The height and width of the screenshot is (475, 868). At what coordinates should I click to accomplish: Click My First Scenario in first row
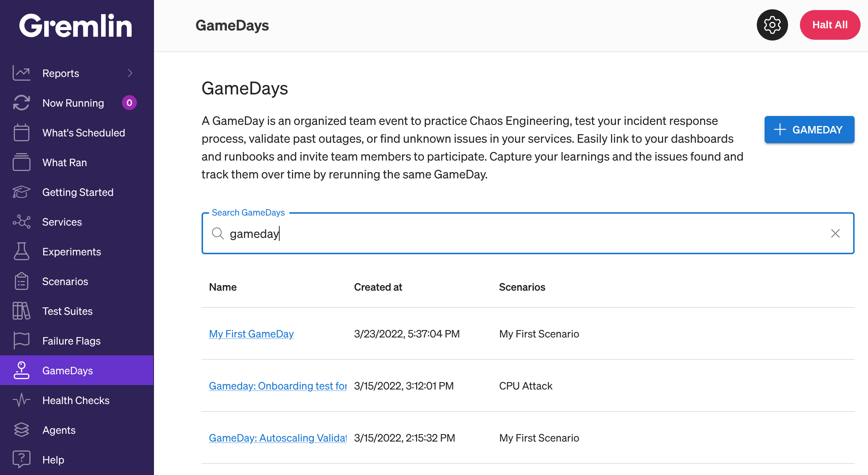[x=539, y=334]
